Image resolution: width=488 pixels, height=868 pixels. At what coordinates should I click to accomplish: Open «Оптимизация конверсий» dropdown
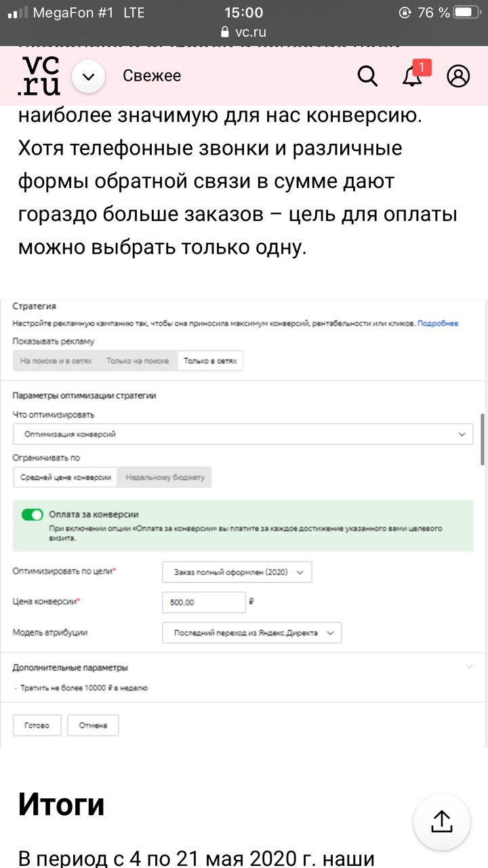[243, 434]
